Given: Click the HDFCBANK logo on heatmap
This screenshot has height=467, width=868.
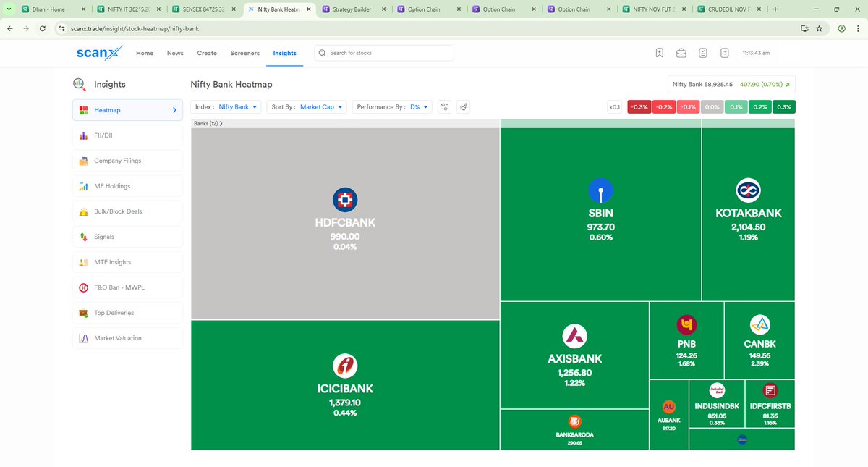Looking at the screenshot, I should (345, 200).
